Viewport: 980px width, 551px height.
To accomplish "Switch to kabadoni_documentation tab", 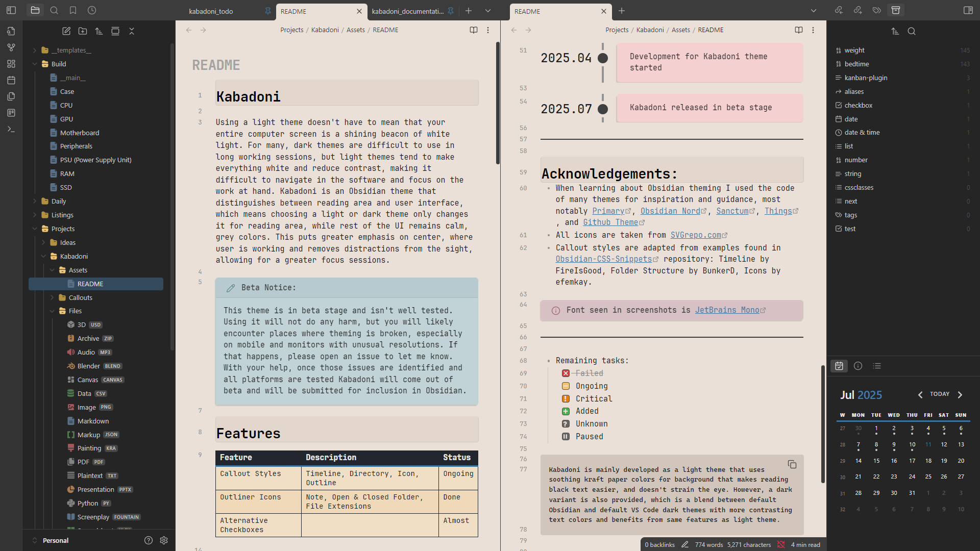I will 407,11.
